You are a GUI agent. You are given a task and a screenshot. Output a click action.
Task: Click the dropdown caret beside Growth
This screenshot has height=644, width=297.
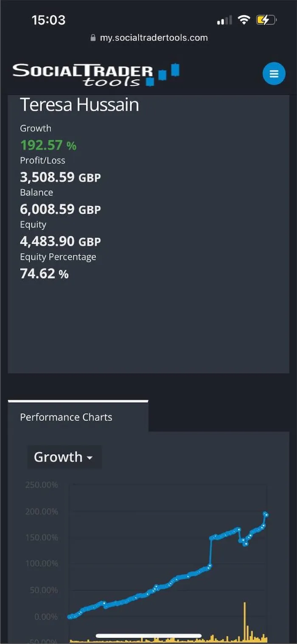pos(89,458)
